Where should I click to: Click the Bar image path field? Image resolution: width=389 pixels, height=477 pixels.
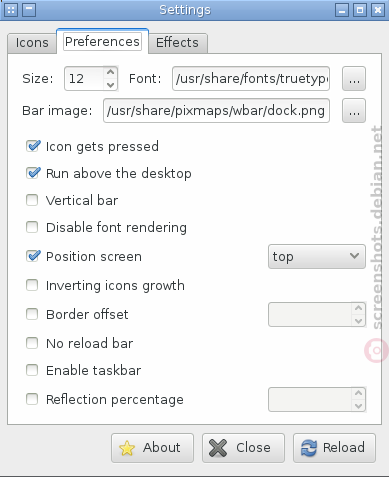click(216, 111)
